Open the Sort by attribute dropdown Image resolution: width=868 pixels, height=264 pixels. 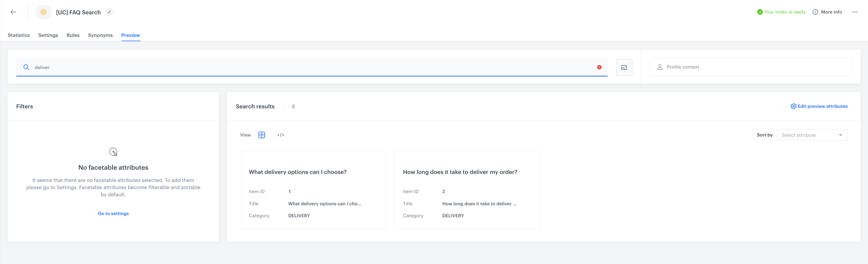(x=812, y=135)
